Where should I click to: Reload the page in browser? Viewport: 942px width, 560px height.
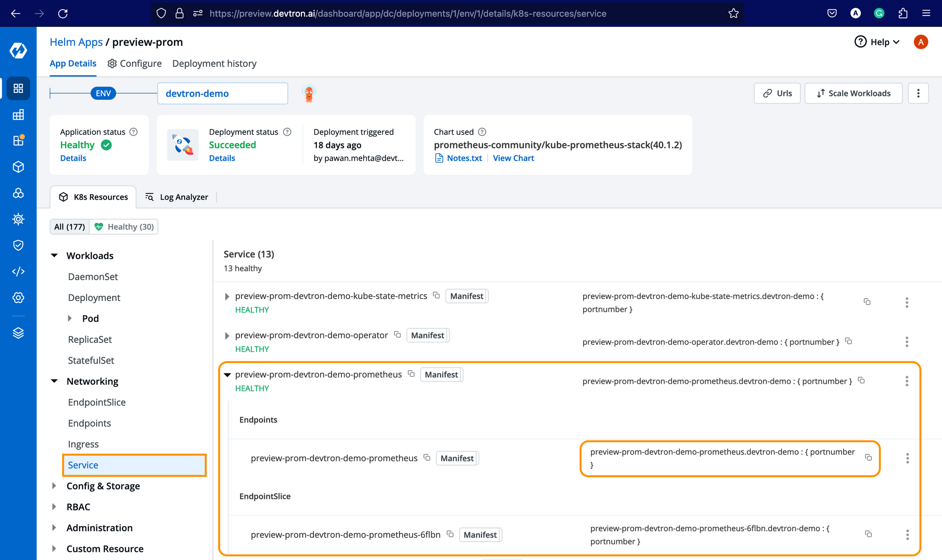pos(63,13)
